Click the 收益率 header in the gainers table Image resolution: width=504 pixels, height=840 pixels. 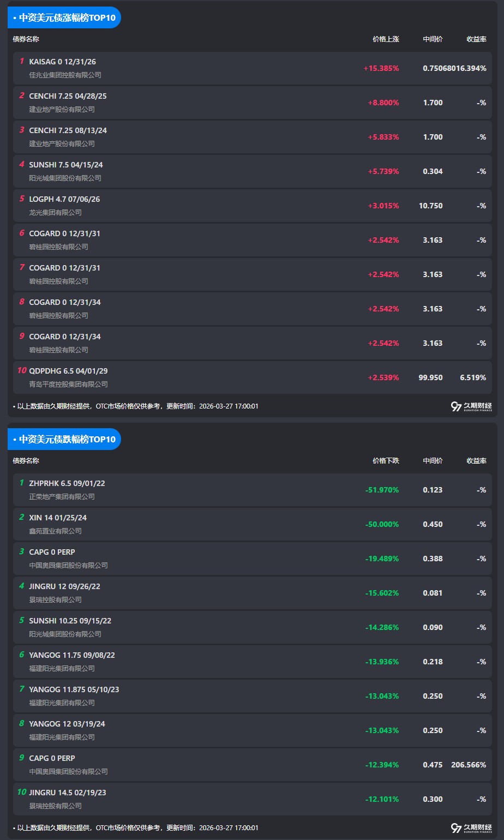coord(476,39)
